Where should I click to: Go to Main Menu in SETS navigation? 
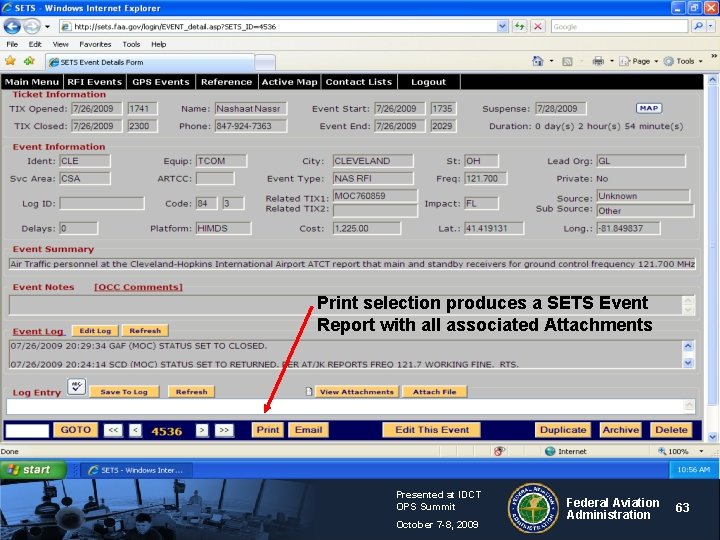click(x=32, y=82)
